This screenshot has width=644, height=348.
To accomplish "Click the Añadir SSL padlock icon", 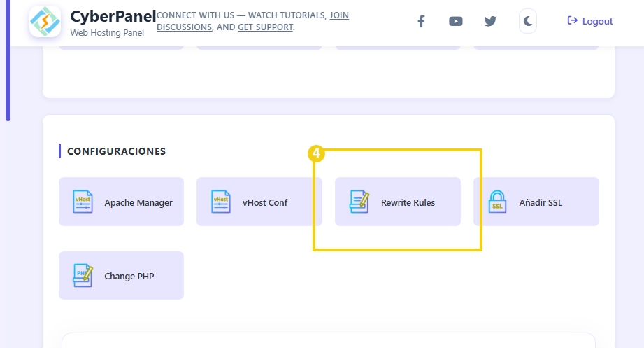I will tap(497, 202).
